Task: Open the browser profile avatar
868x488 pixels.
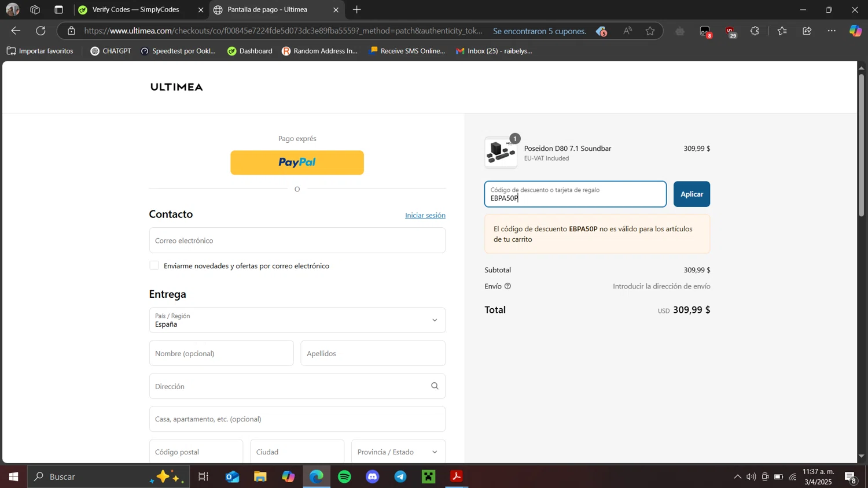Action: pos(12,10)
